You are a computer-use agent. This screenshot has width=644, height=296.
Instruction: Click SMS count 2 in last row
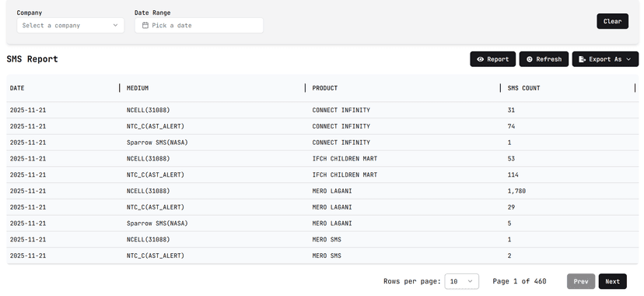pyautogui.click(x=509, y=255)
